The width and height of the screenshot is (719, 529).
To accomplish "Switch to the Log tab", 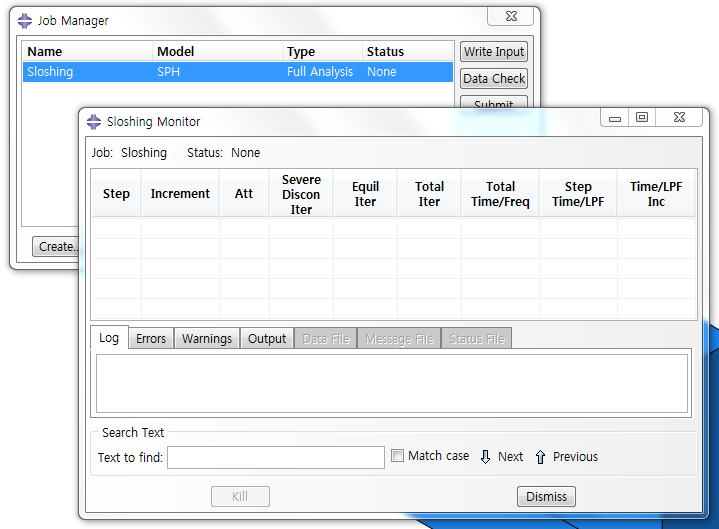I will (109, 338).
